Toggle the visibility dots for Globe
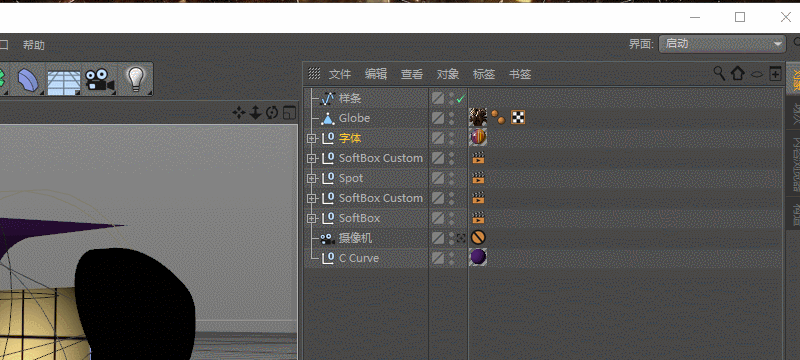Screen dimensions: 800x360 451,118
